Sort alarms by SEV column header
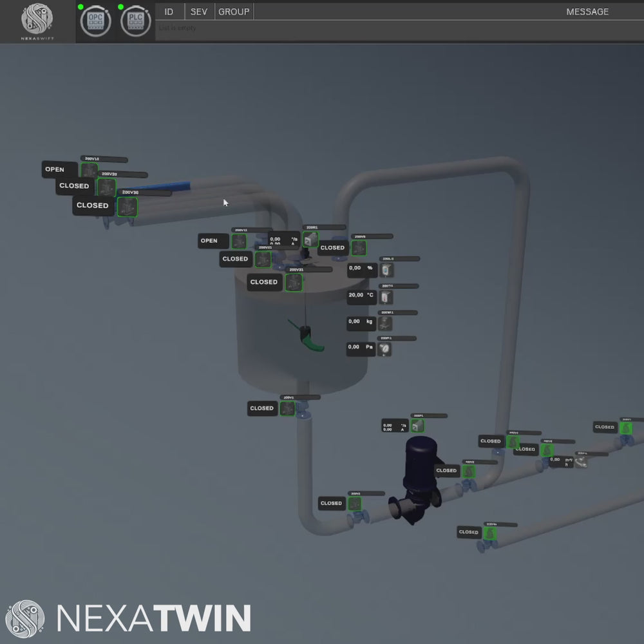This screenshot has height=644, width=644. (199, 12)
